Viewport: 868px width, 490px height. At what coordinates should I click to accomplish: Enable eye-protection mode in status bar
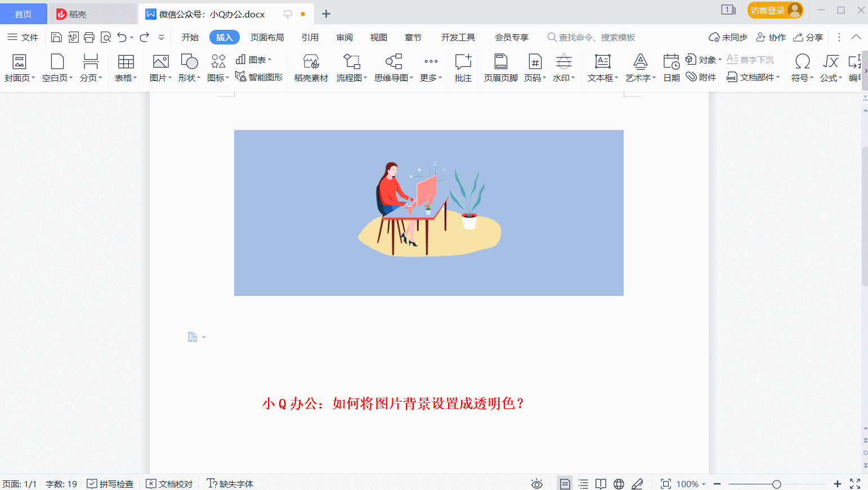536,483
